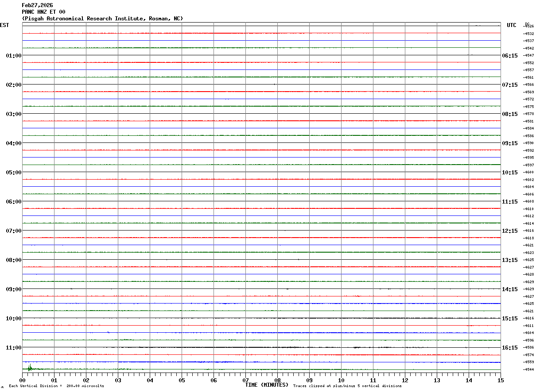Click the 13:15 UTC time label
Image resolution: width=536 pixels, height=392 pixels.
pos(509,260)
